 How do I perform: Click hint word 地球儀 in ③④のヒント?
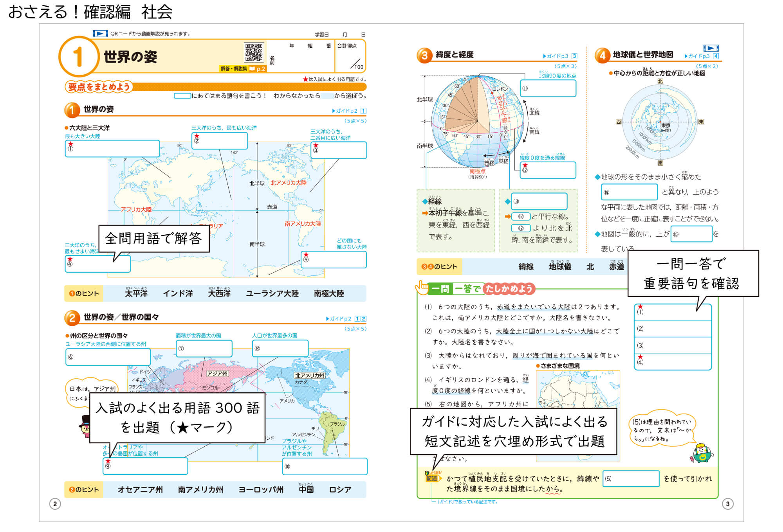point(560,266)
